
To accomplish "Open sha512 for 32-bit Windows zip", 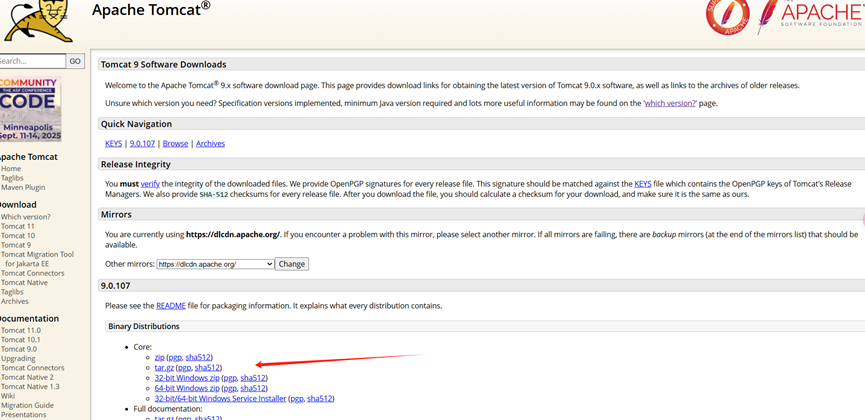I will coord(253,378).
